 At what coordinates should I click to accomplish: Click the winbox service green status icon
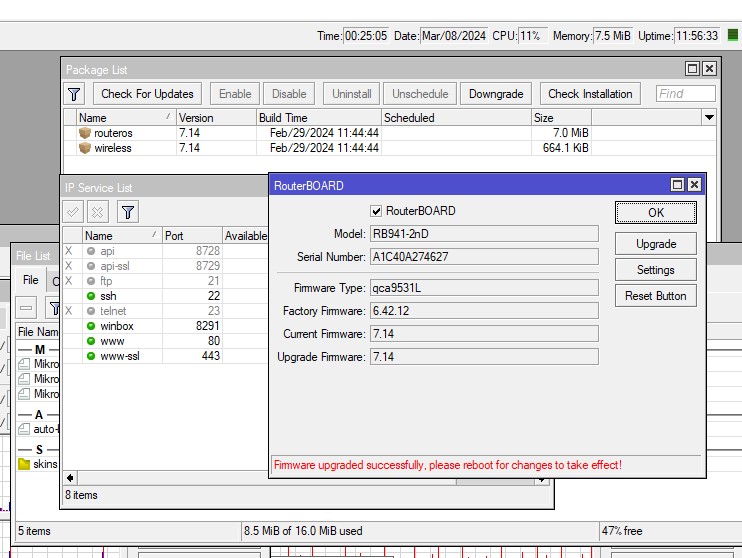(x=91, y=326)
